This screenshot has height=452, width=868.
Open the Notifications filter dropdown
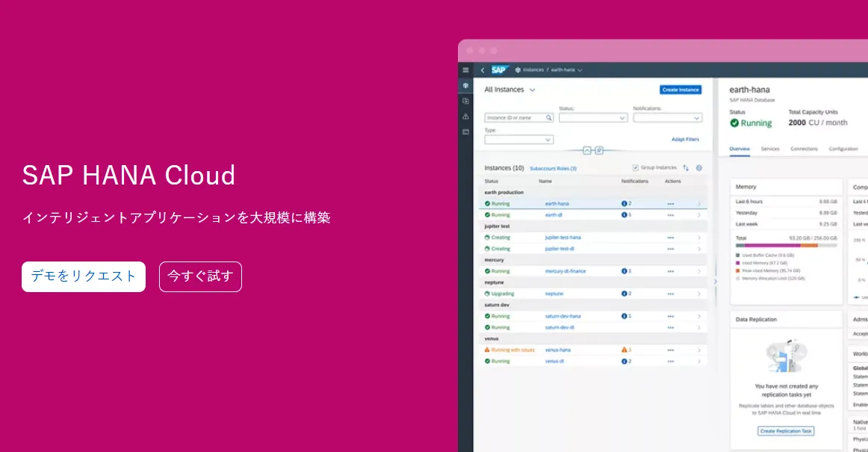(667, 118)
